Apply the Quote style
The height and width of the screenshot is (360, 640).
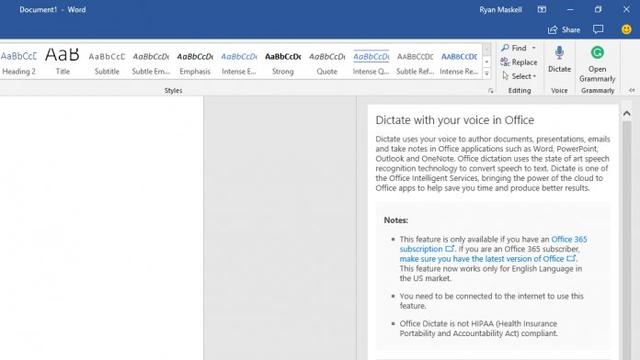coord(327,62)
